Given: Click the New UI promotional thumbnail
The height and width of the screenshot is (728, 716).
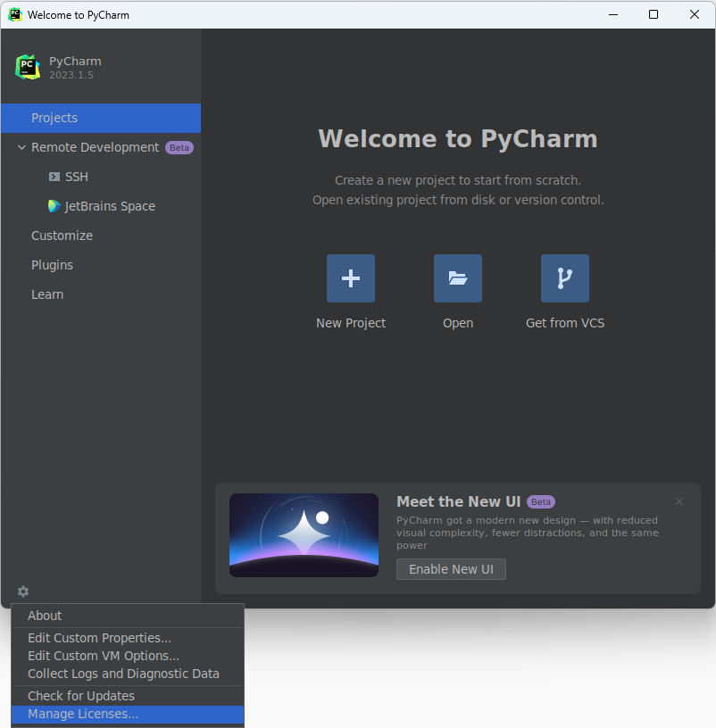Looking at the screenshot, I should [304, 535].
